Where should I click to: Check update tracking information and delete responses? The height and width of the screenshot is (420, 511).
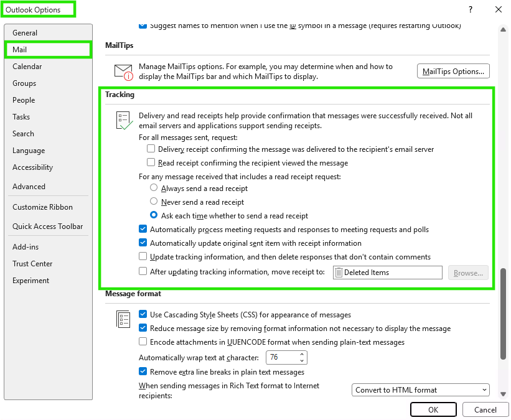coord(143,256)
